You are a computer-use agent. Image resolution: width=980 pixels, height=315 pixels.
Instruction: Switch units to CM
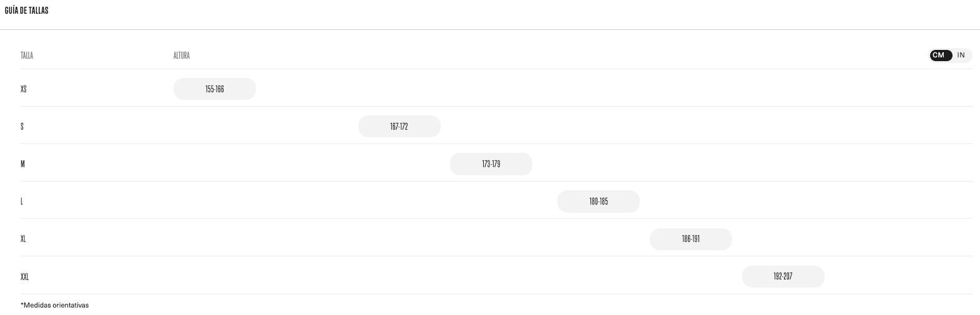[939, 56]
